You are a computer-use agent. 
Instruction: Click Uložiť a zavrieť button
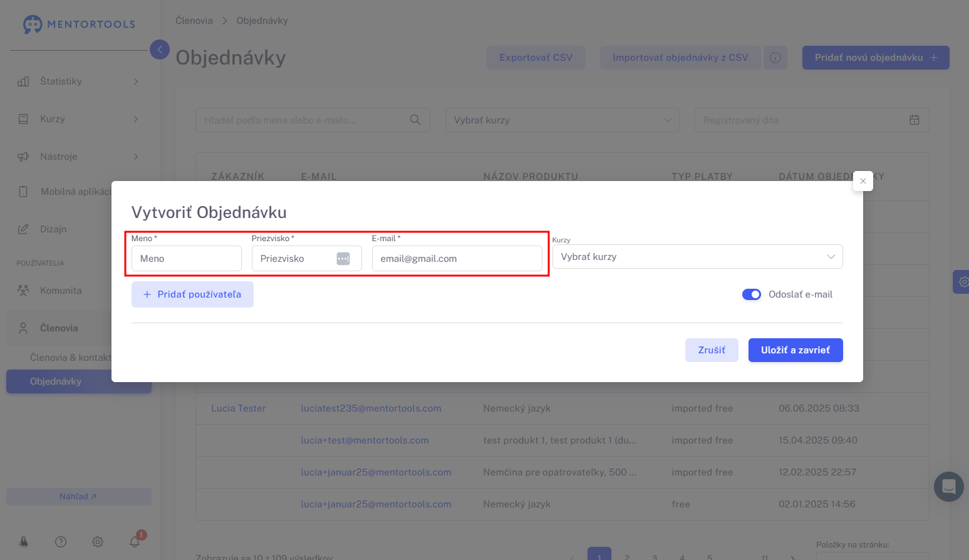click(x=795, y=350)
